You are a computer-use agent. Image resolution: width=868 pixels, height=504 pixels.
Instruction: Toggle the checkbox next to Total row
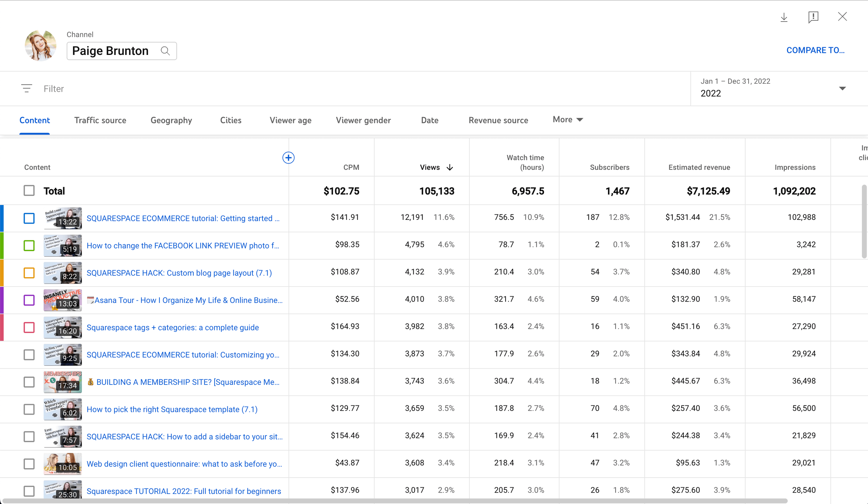(30, 190)
